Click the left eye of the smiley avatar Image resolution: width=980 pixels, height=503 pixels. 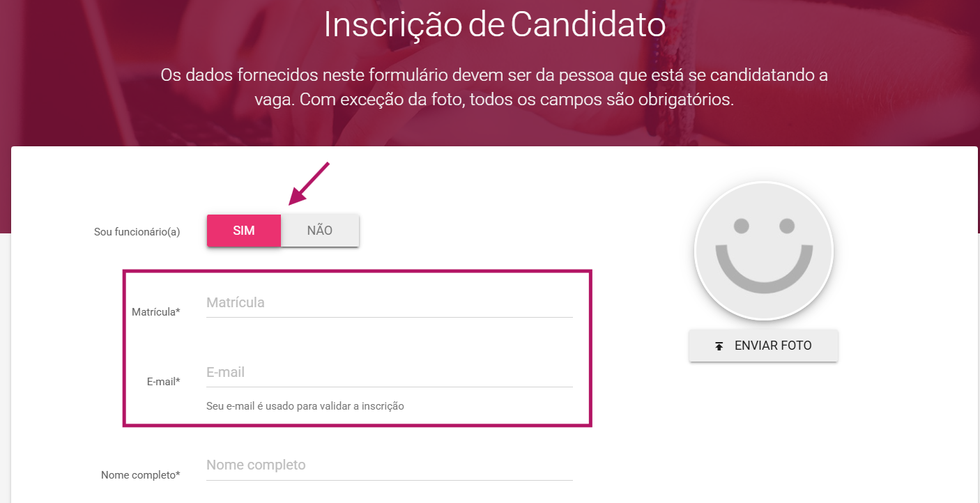coord(742,226)
